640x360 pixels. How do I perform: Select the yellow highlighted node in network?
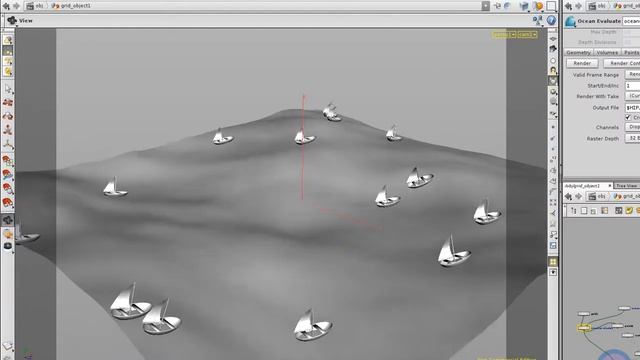tap(584, 327)
